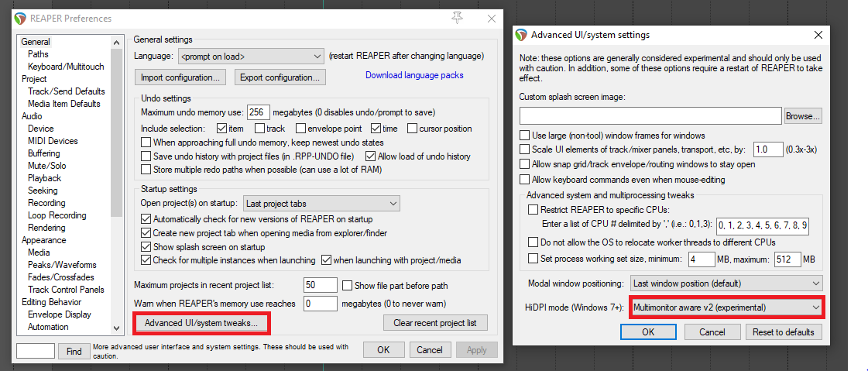Open the HiDPI mode dropdown
Image resolution: width=868 pixels, height=371 pixels.
[x=727, y=307]
